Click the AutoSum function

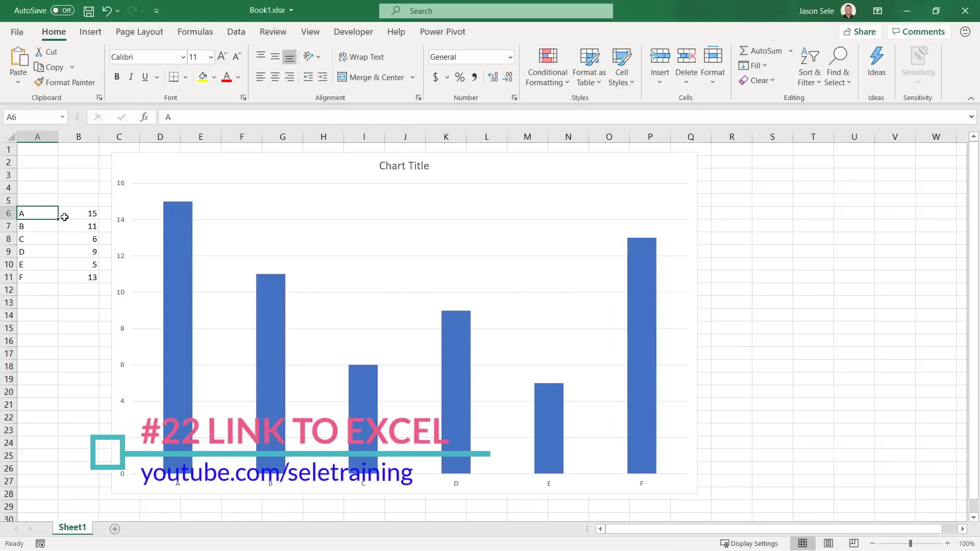[x=762, y=51]
